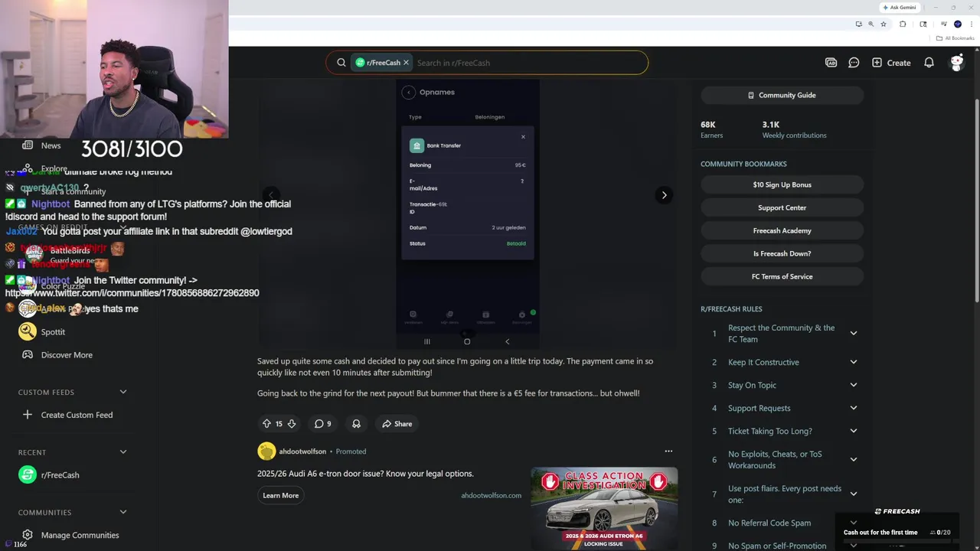Open the Chrome three-dot menu
980x551 pixels.
(x=972, y=24)
